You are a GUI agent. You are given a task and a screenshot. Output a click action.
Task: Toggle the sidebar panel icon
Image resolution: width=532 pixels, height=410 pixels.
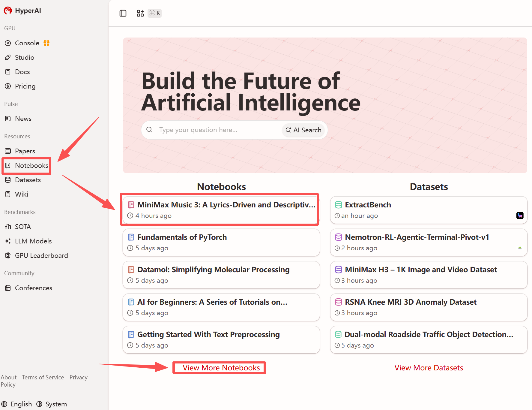[x=123, y=13]
